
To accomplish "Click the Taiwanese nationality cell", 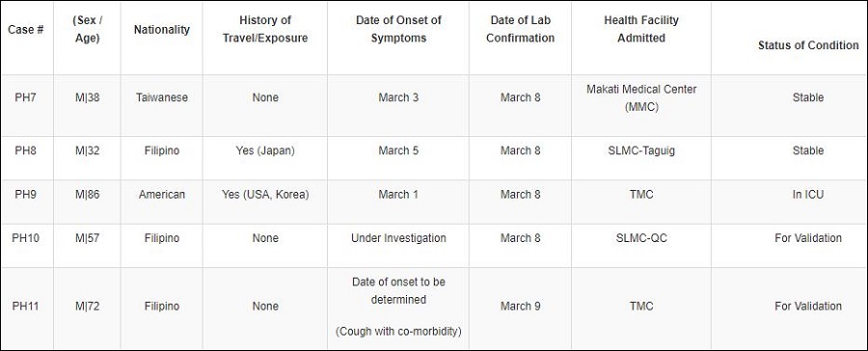I will (x=162, y=97).
